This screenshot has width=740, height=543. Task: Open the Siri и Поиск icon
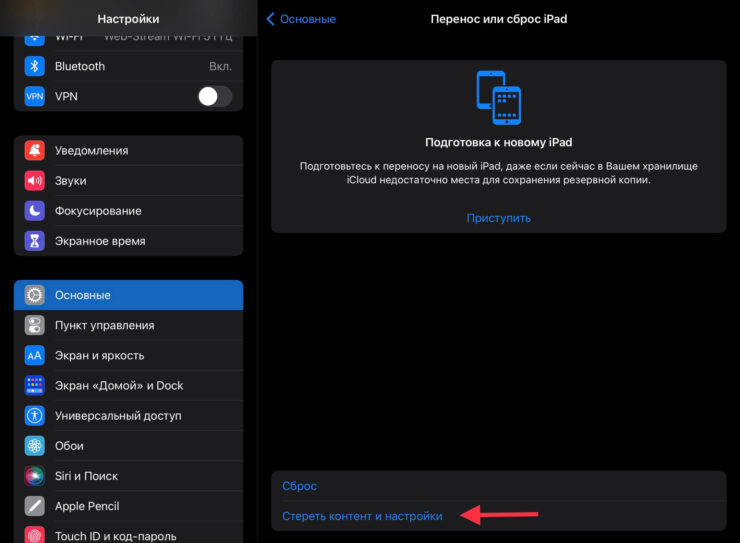[34, 476]
